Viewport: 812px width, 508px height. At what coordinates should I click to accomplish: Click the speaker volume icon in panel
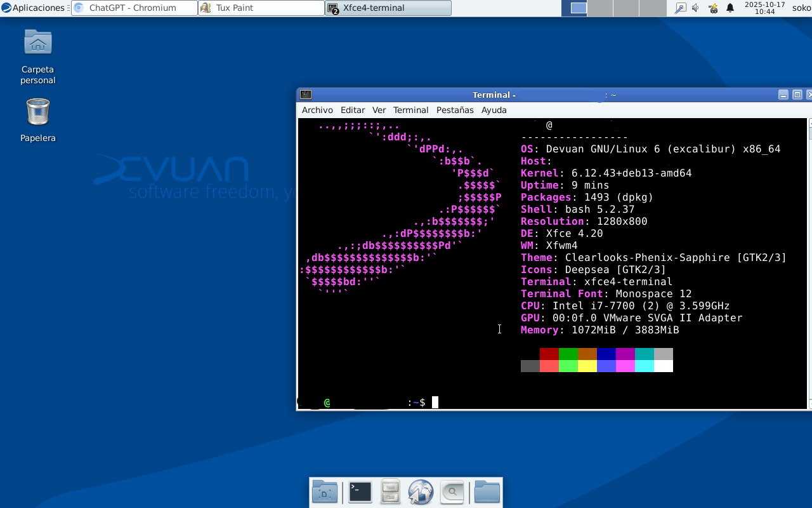pyautogui.click(x=695, y=8)
